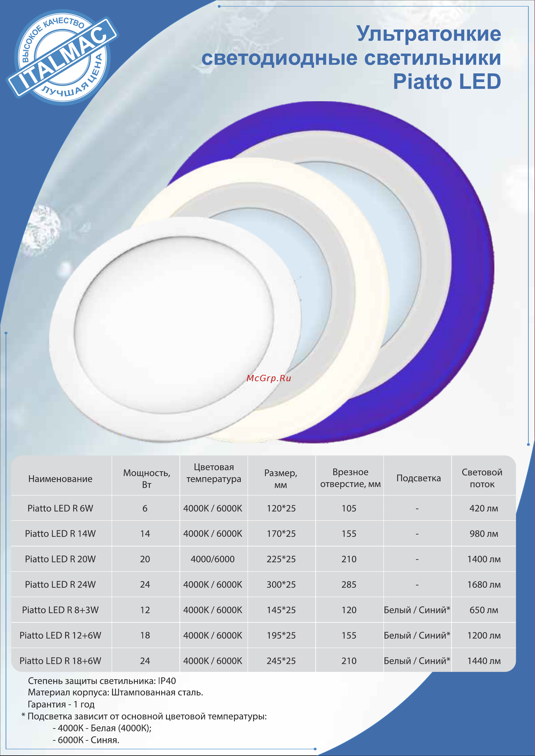Image resolution: width=535 pixels, height=756 pixels.
Task: Click the heading 'Piatto LED'
Action: 447,82
